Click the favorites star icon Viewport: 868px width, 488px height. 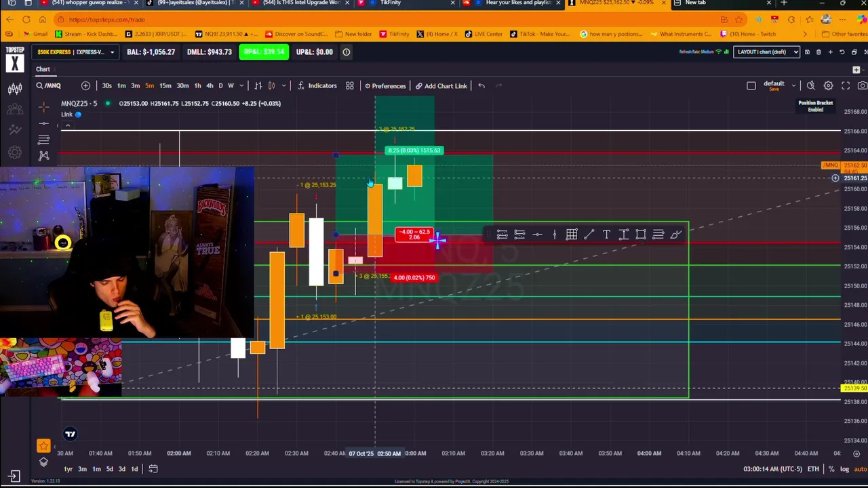coord(43,446)
